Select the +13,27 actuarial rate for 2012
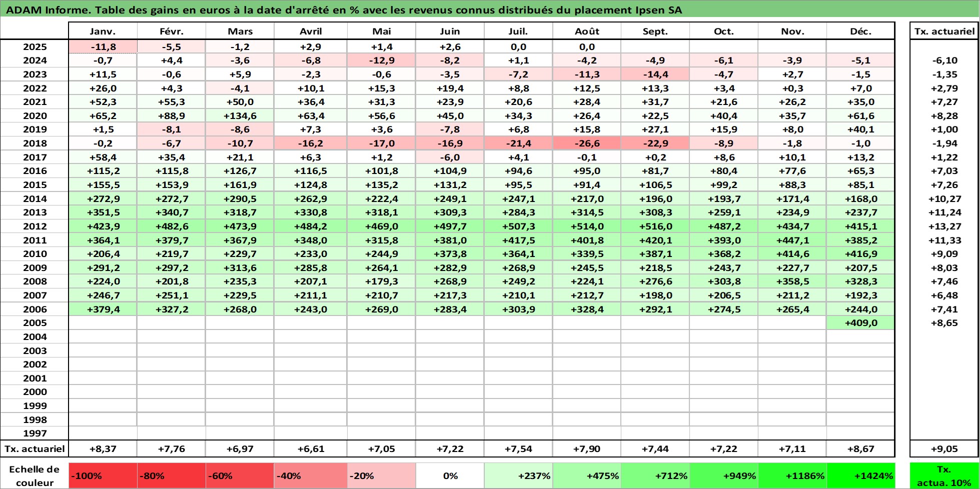Screen dimensions: 980x489 [x=944, y=226]
